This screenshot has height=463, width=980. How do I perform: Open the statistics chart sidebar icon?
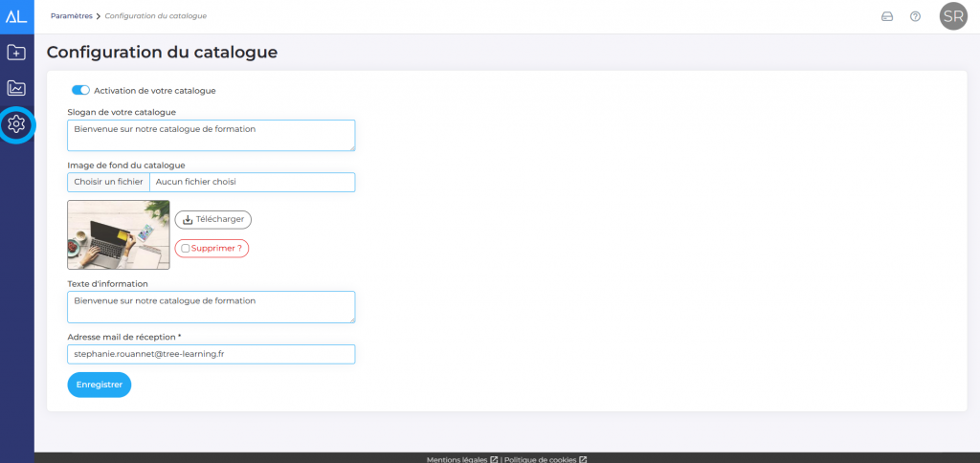click(16, 88)
